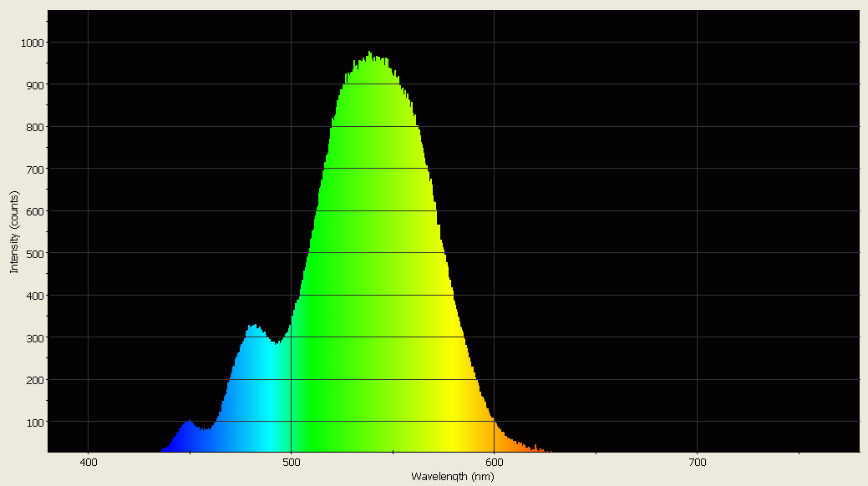
Task: Click the 600 wavelength tick label
Action: pyautogui.click(x=494, y=460)
